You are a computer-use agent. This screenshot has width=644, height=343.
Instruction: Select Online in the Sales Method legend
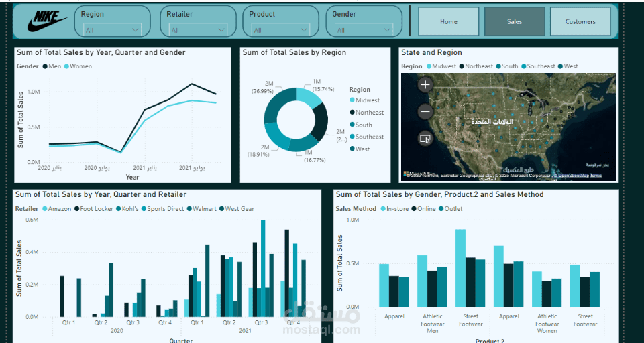click(x=424, y=209)
